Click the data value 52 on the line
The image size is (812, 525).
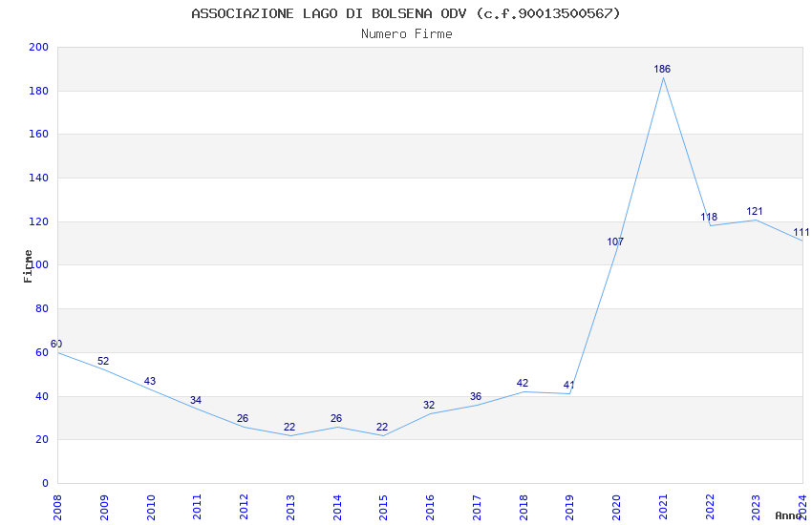[103, 361]
